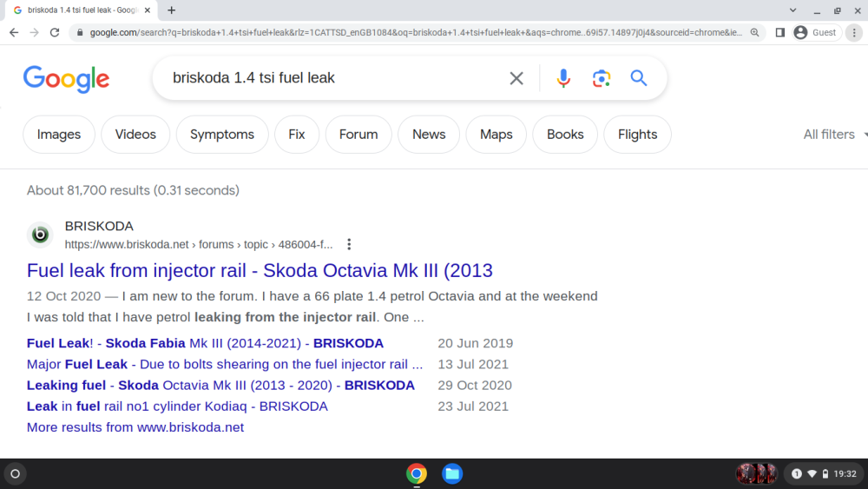Switch to Flights results
Screen dimensions: 868x489
pyautogui.click(x=638, y=135)
